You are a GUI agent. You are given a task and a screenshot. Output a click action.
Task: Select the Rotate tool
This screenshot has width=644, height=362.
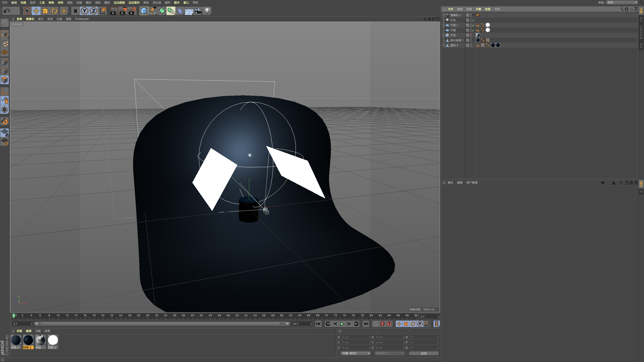[54, 11]
